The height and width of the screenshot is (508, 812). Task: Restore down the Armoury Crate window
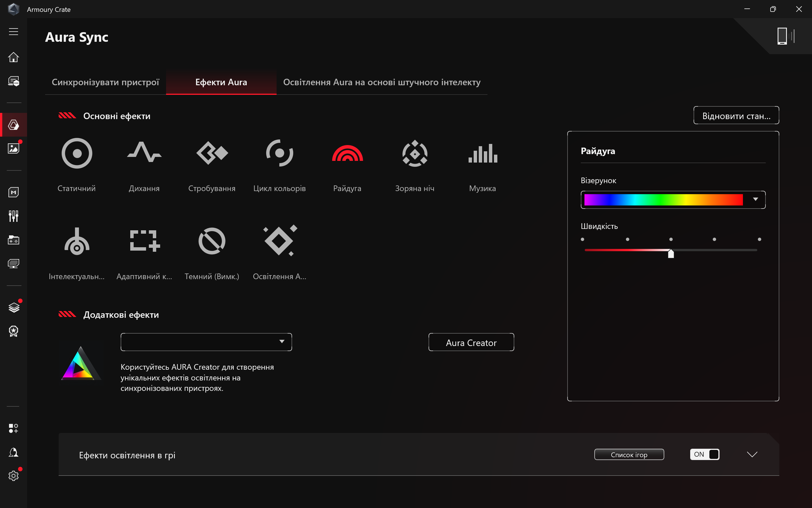tap(773, 9)
